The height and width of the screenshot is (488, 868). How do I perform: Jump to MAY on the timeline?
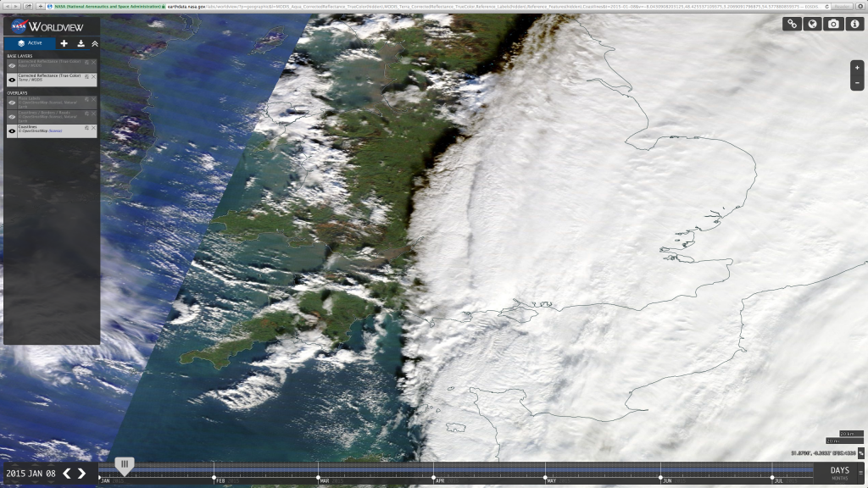pyautogui.click(x=551, y=481)
